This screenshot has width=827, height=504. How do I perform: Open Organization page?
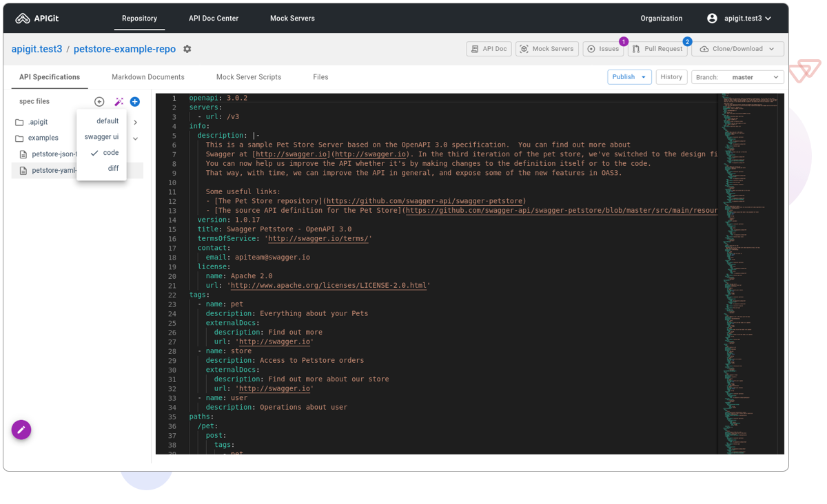tap(662, 19)
